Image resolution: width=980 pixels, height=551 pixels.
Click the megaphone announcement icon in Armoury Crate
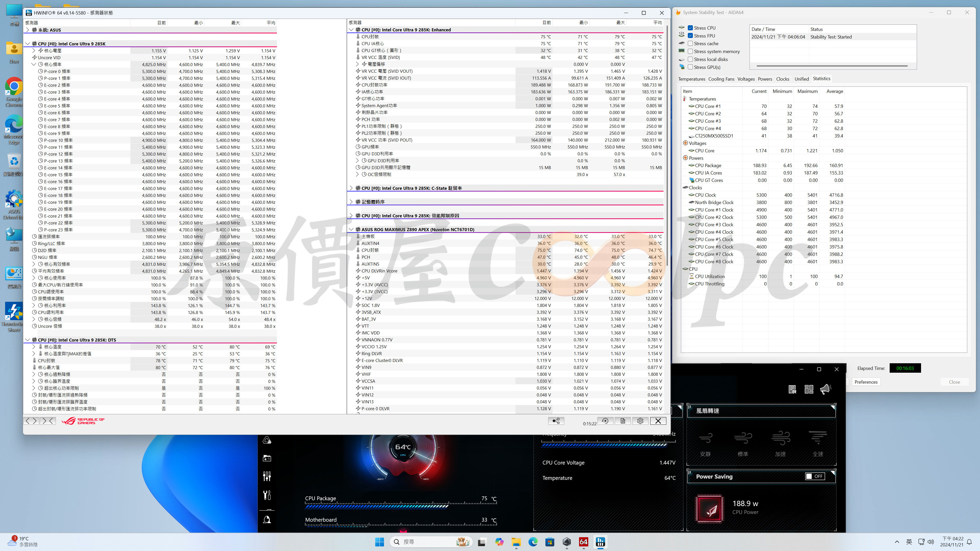[x=825, y=389]
